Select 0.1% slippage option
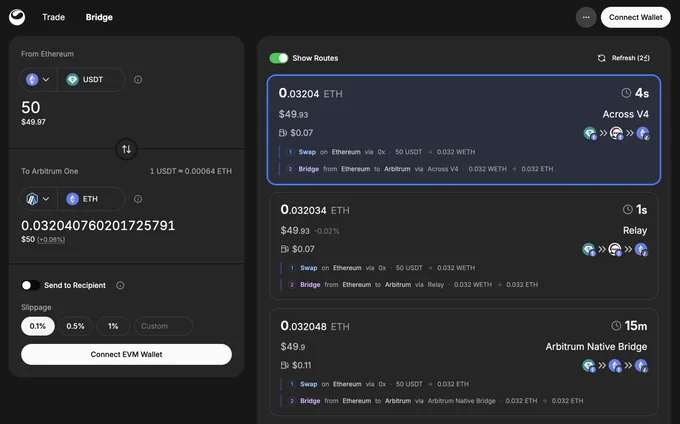Screen dimensions: 680x424 coord(38,326)
